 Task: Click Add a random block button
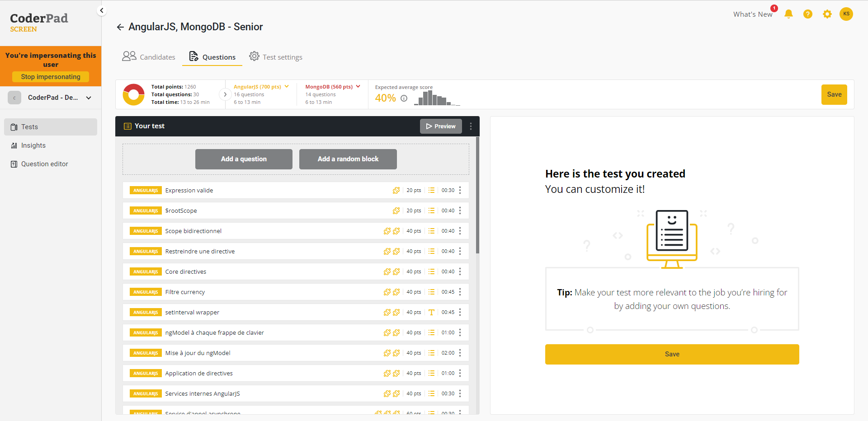pos(348,159)
